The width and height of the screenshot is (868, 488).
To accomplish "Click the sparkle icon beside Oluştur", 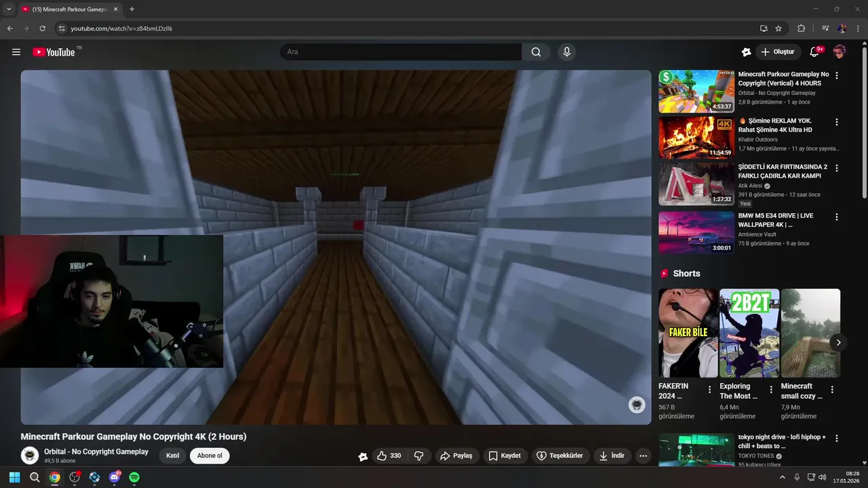I will click(747, 52).
